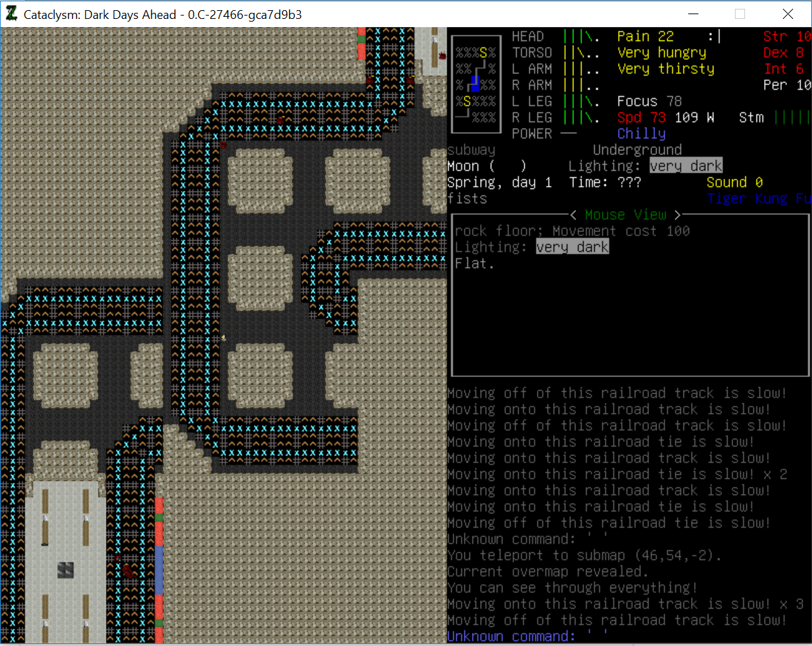812x646 pixels.
Task: Click the see through everything message
Action: coord(573,588)
